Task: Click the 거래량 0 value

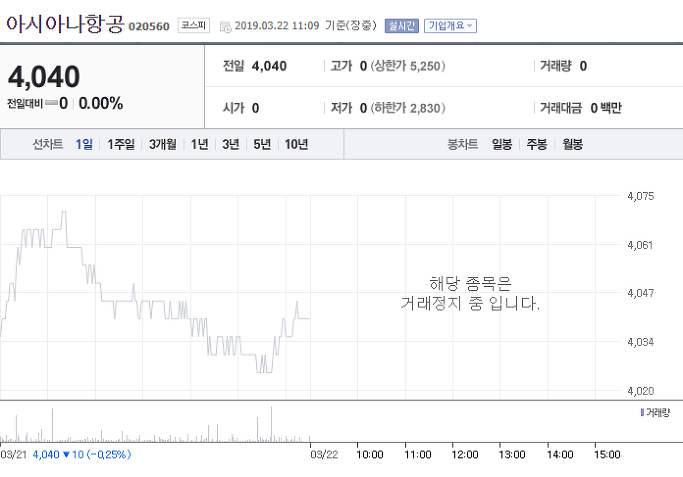Action: [583, 66]
